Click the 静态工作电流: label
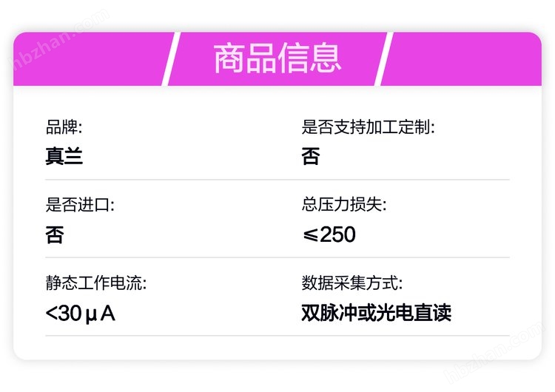Viewport: 555px width, 392px height. 96,283
